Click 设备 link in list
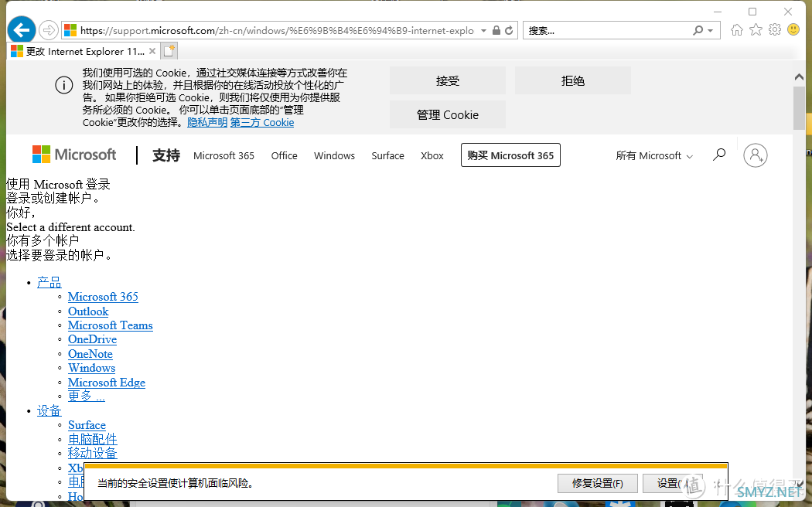Image resolution: width=812 pixels, height=507 pixels. (49, 410)
